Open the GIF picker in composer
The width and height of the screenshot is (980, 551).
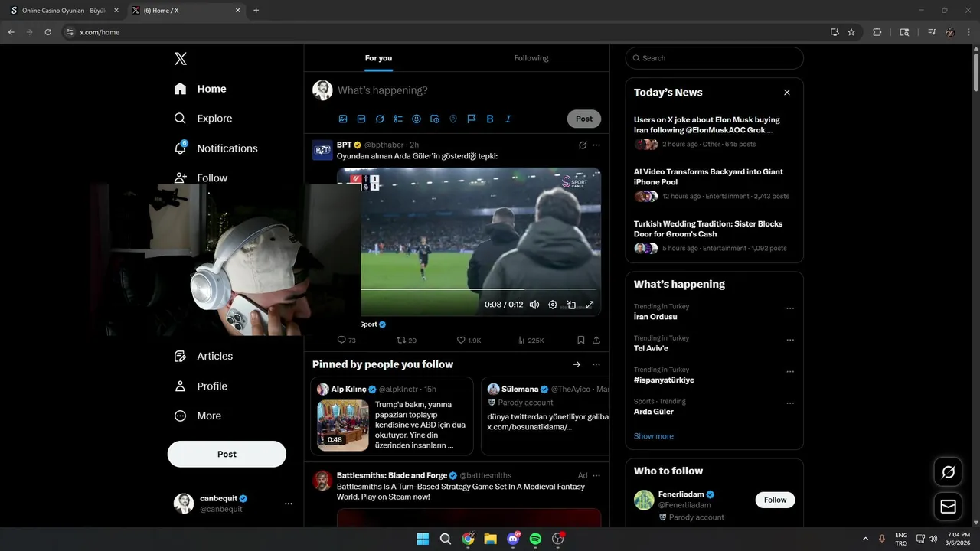(x=361, y=119)
